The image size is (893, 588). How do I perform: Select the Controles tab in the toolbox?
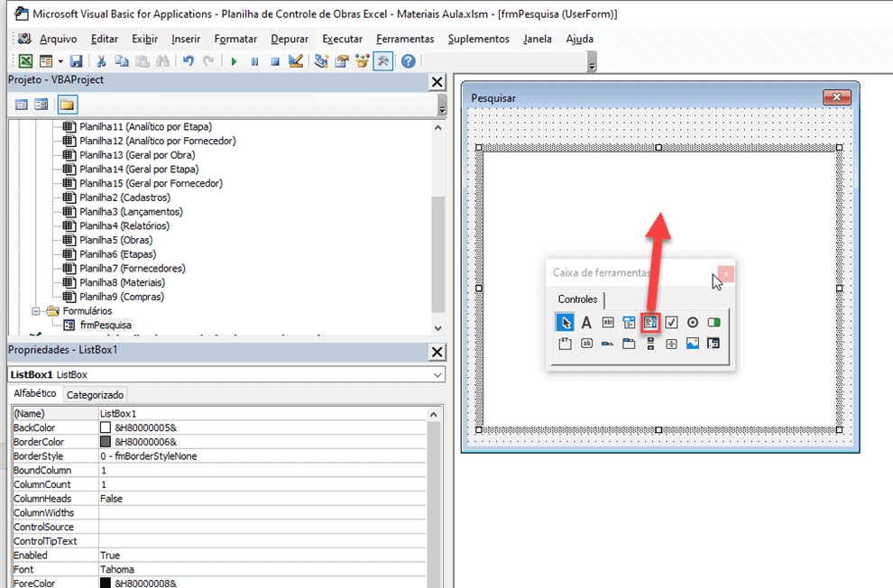point(577,299)
